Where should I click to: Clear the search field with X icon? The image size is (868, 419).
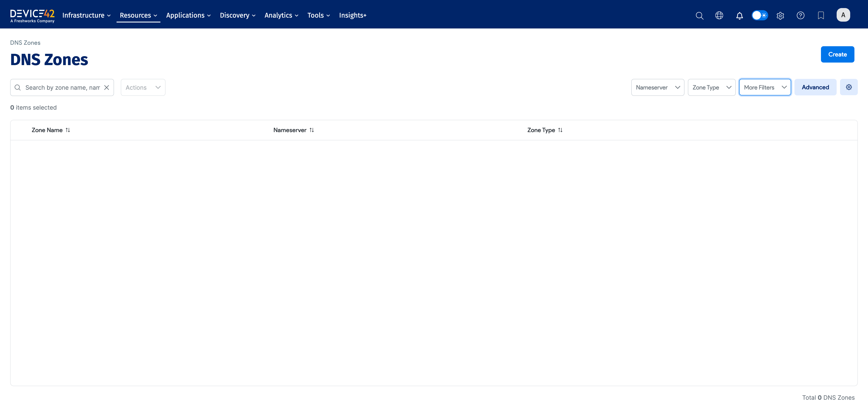pyautogui.click(x=106, y=87)
